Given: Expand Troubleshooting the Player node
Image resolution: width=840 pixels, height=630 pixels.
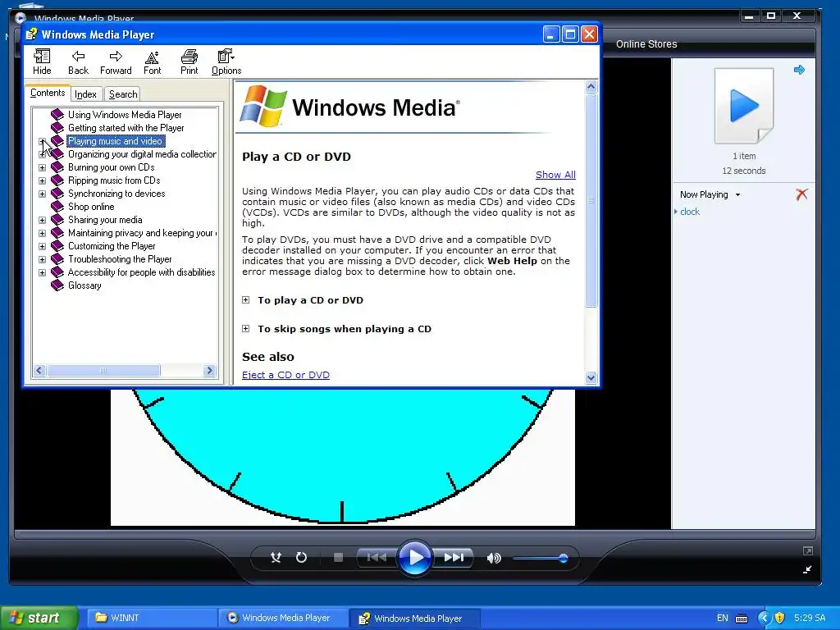Looking at the screenshot, I should click(x=43, y=259).
